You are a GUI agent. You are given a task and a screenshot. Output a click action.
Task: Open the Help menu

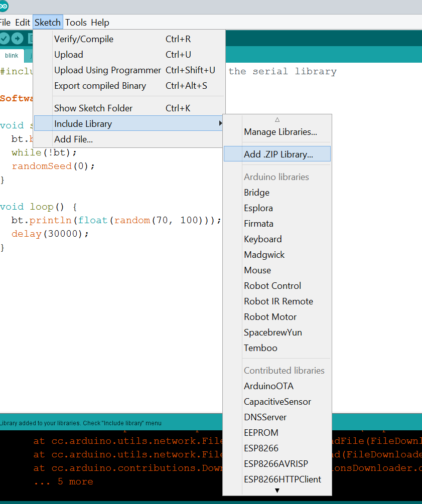(100, 23)
